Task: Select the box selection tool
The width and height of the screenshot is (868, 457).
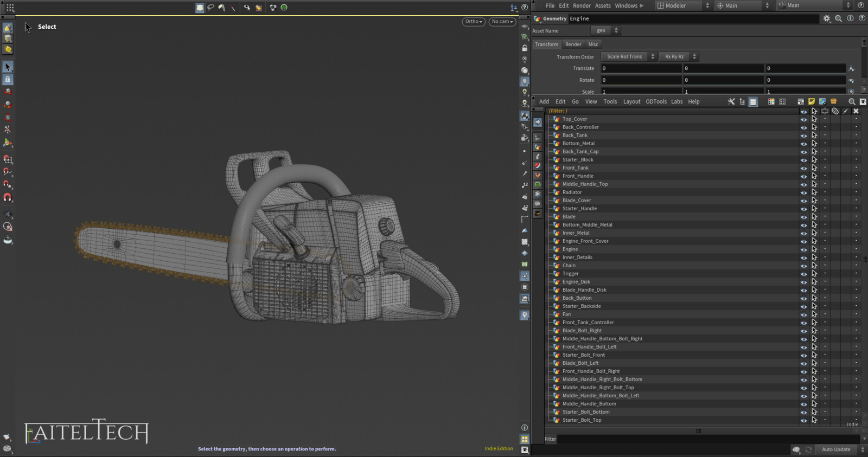Action: tap(200, 8)
